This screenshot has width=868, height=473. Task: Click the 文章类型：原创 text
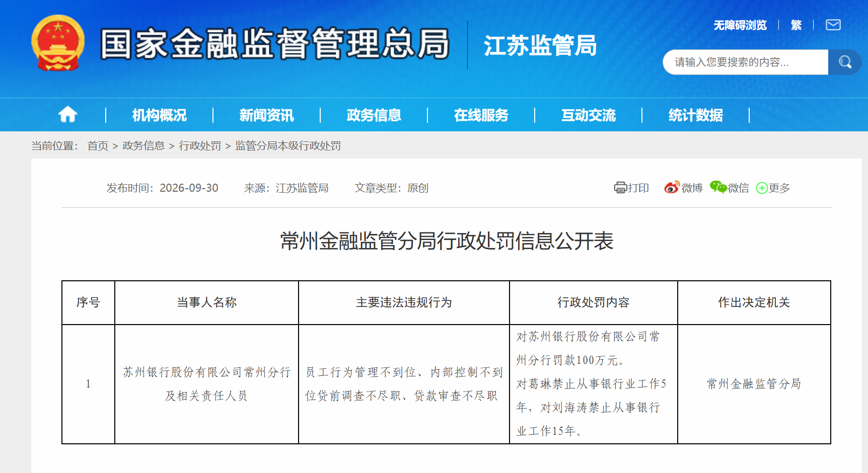click(x=391, y=188)
